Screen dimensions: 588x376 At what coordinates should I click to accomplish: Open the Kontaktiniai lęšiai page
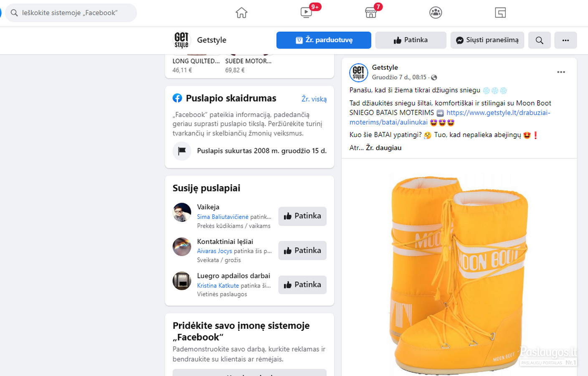pyautogui.click(x=225, y=241)
